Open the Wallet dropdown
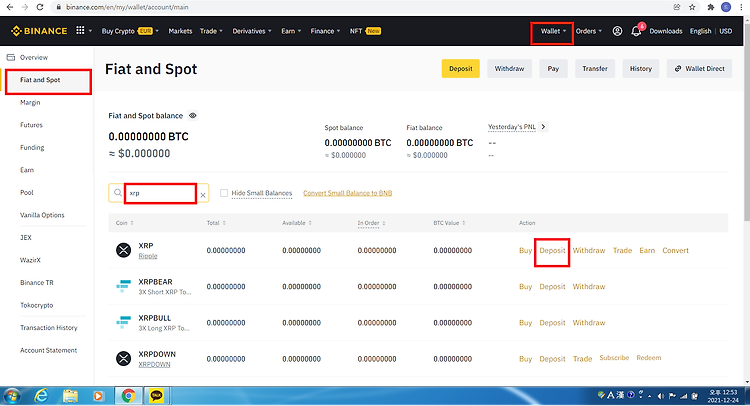The image size is (750, 406). [x=553, y=31]
